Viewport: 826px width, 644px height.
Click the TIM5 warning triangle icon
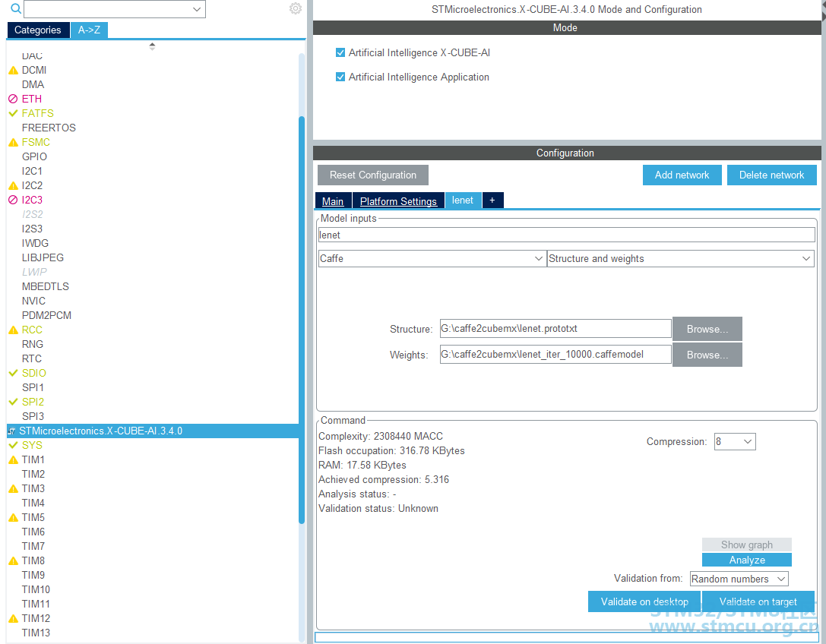pos(13,517)
